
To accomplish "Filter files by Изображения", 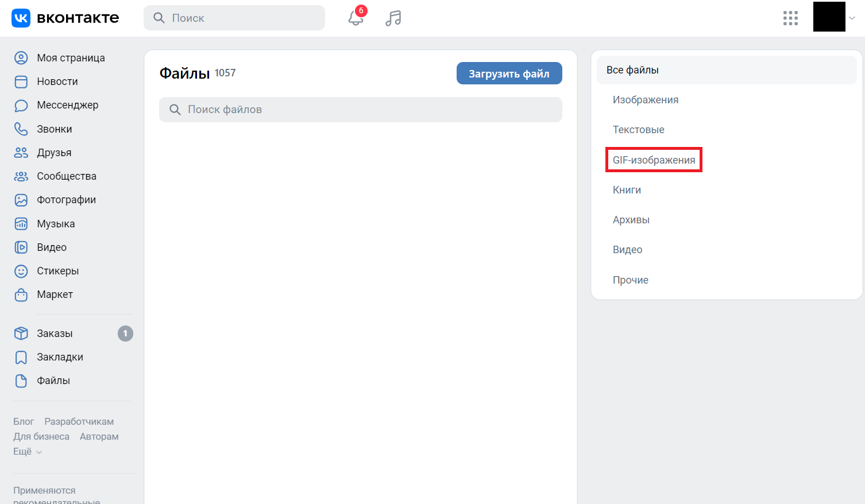I will (646, 100).
